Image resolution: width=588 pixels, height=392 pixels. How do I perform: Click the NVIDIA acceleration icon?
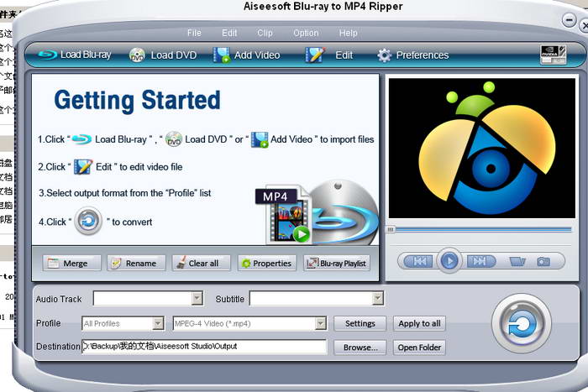tap(553, 55)
